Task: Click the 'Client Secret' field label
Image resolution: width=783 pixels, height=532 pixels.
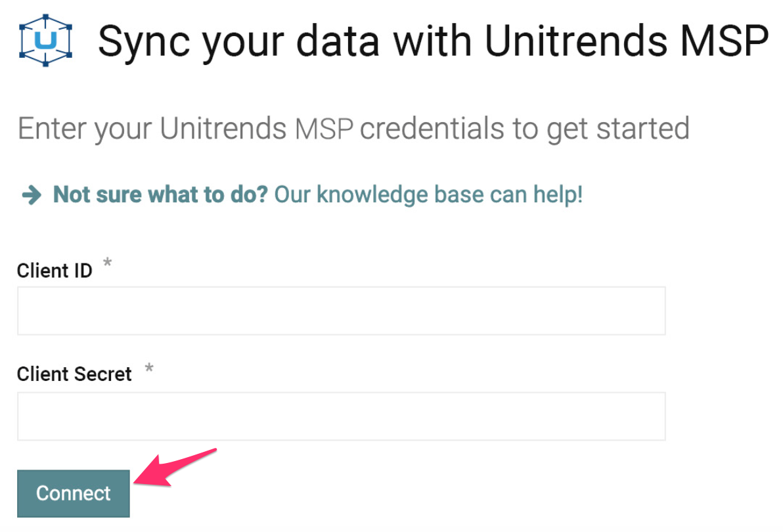Action: click(74, 374)
